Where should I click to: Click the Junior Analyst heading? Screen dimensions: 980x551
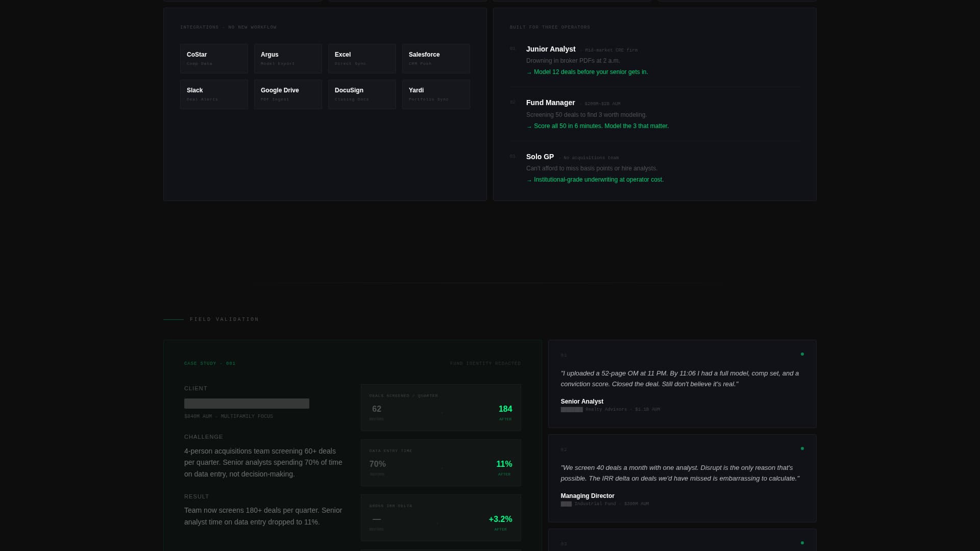click(x=551, y=49)
